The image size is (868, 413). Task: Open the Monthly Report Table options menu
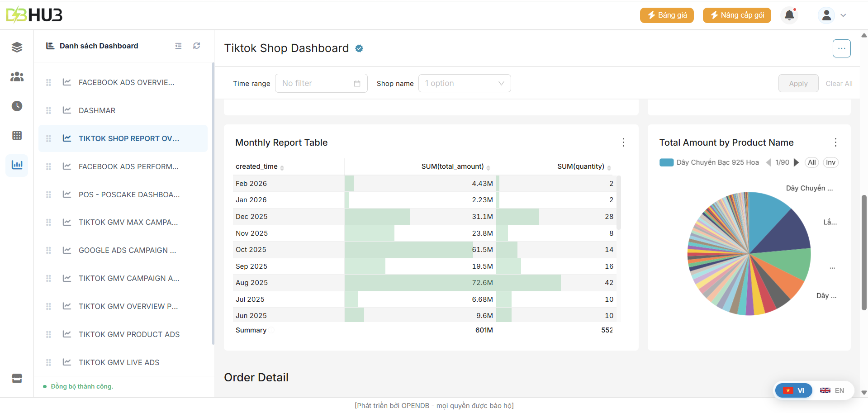pos(623,142)
